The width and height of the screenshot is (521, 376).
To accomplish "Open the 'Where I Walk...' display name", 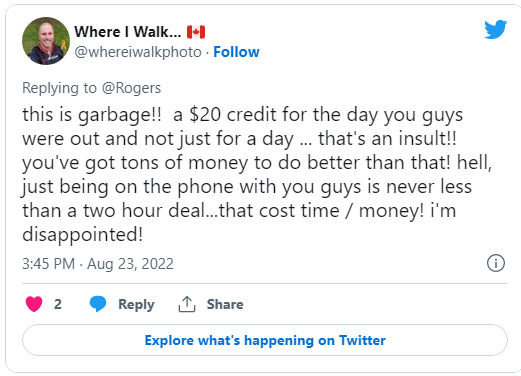I will coord(128,32).
